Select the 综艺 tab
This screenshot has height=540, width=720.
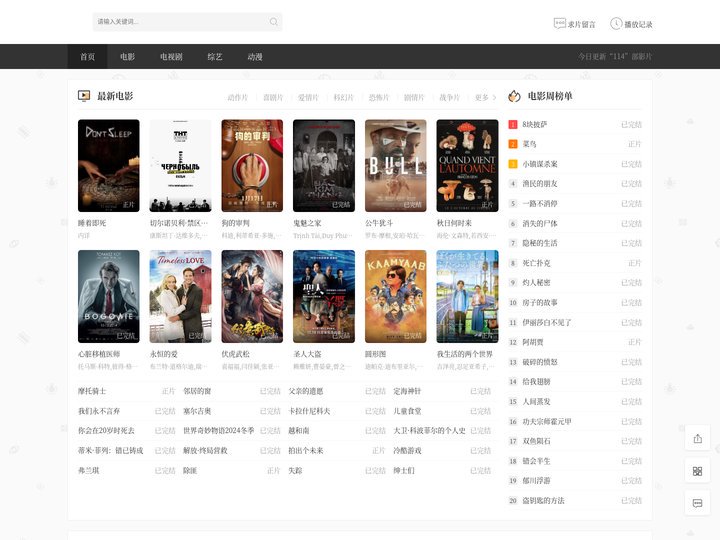point(215,56)
